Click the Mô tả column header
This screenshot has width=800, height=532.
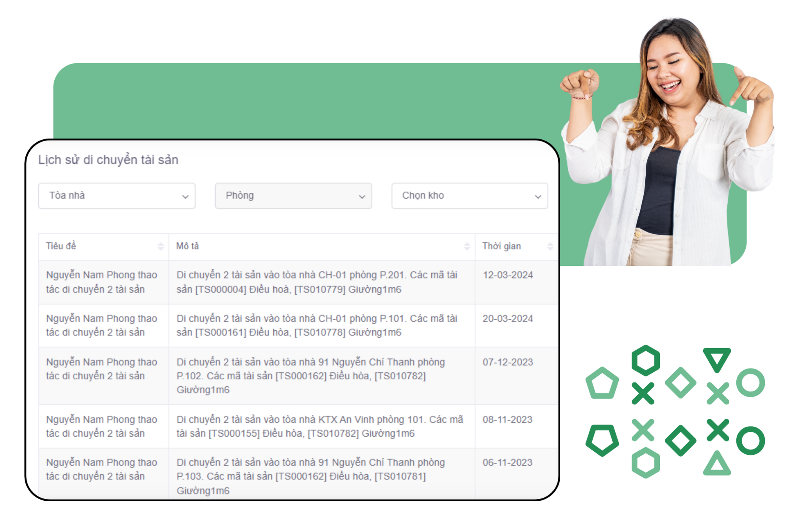[187, 246]
